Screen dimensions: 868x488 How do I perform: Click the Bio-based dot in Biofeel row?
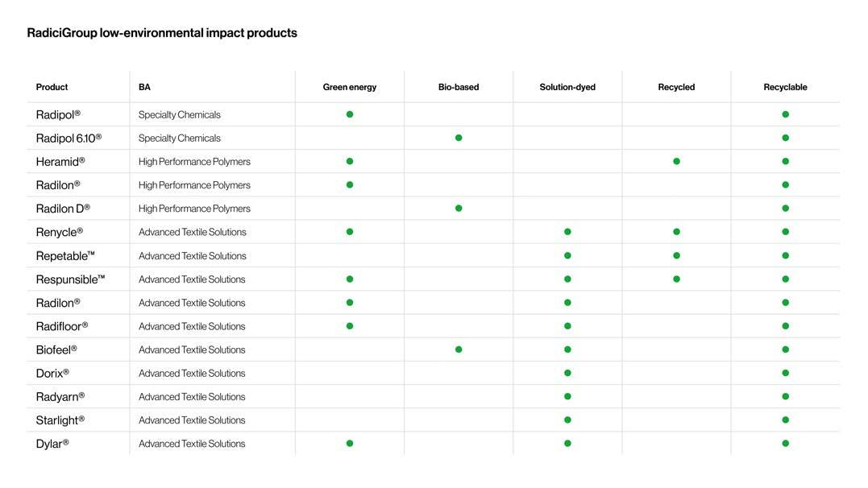click(x=459, y=349)
